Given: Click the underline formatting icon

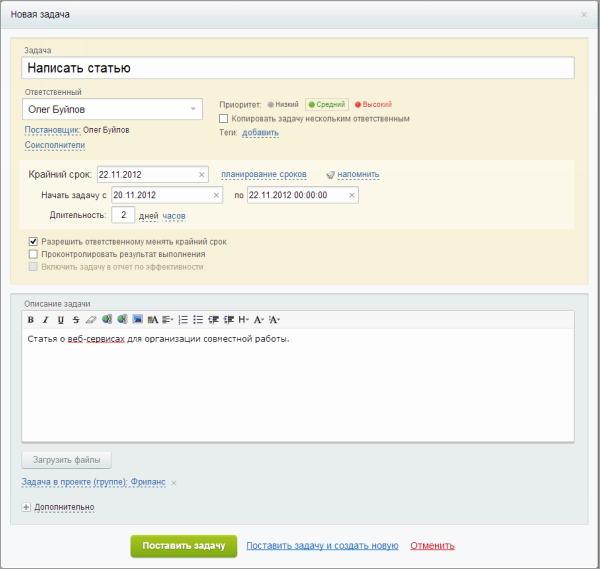Looking at the screenshot, I should point(60,320).
